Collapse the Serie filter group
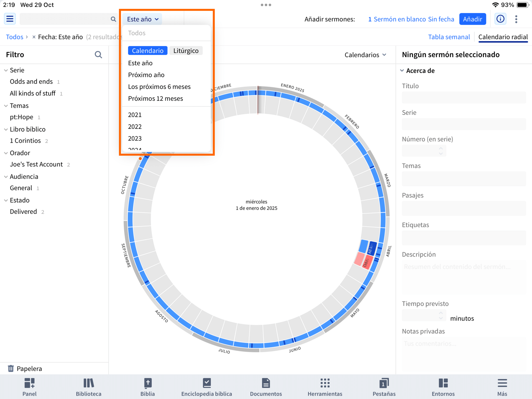Viewport: 532px width, 399px height. (6, 70)
